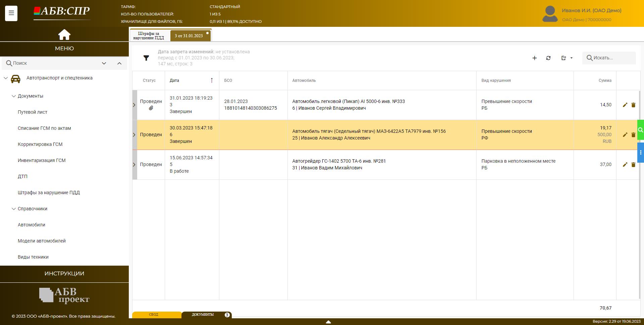Edit the Автогрейдер fine row
The width and height of the screenshot is (644, 325).
point(625,165)
